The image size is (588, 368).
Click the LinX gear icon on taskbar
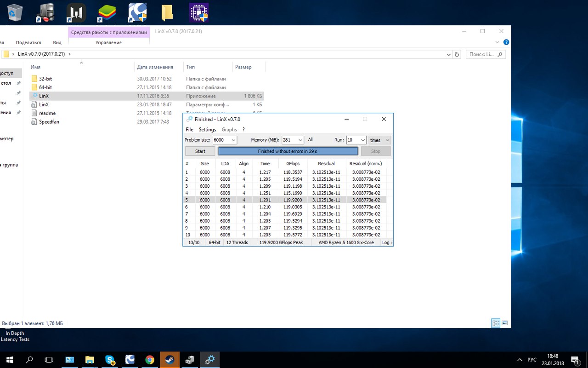coord(209,360)
